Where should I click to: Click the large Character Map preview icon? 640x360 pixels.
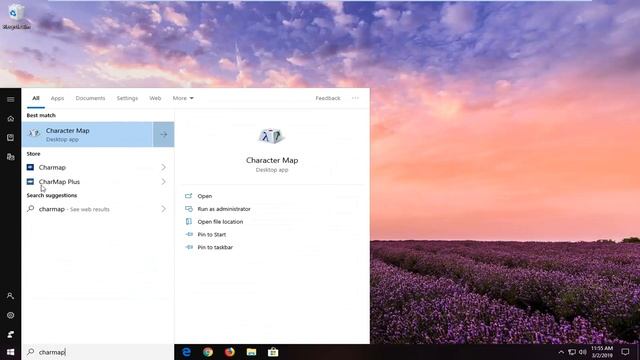click(x=271, y=136)
